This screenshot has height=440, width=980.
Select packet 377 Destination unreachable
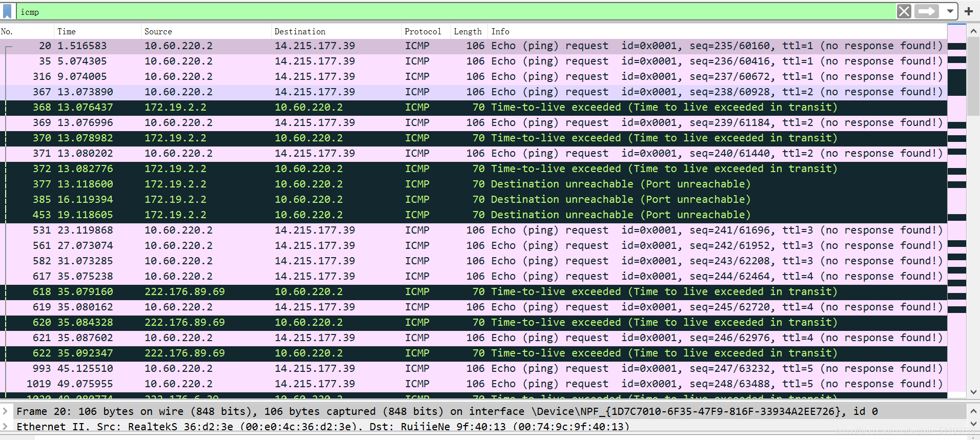point(474,184)
